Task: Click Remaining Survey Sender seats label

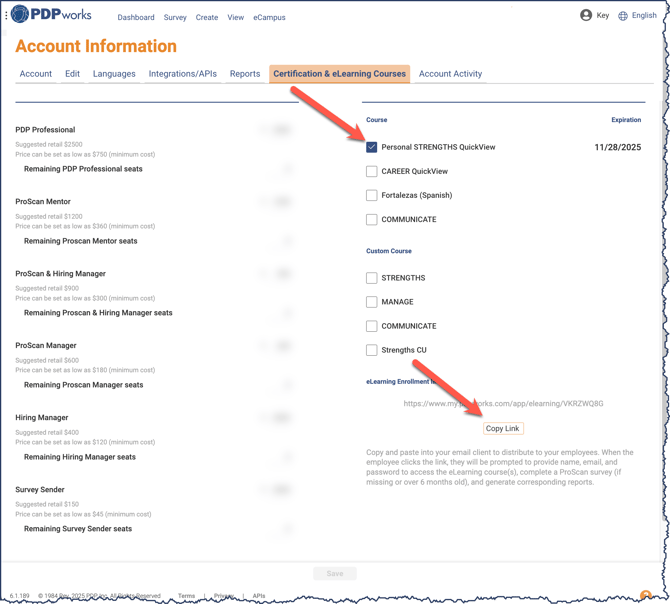Action: tap(78, 529)
